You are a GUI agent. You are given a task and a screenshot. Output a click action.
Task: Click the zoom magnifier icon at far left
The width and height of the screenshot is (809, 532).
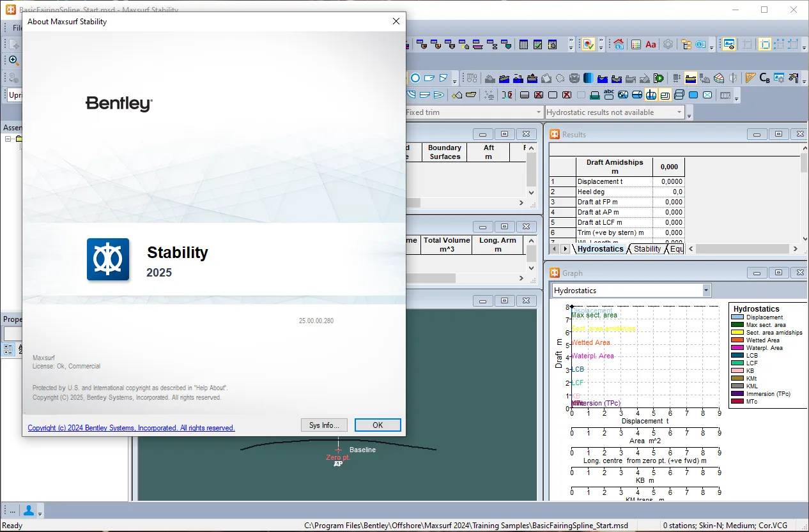[13, 60]
